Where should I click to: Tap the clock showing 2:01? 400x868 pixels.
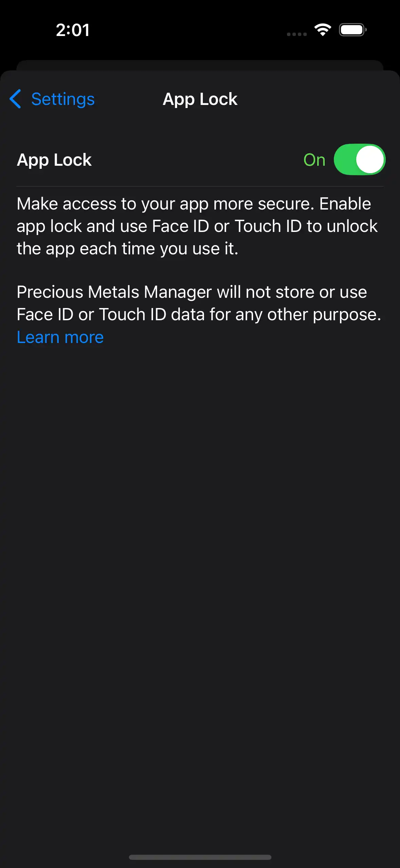[x=73, y=30]
